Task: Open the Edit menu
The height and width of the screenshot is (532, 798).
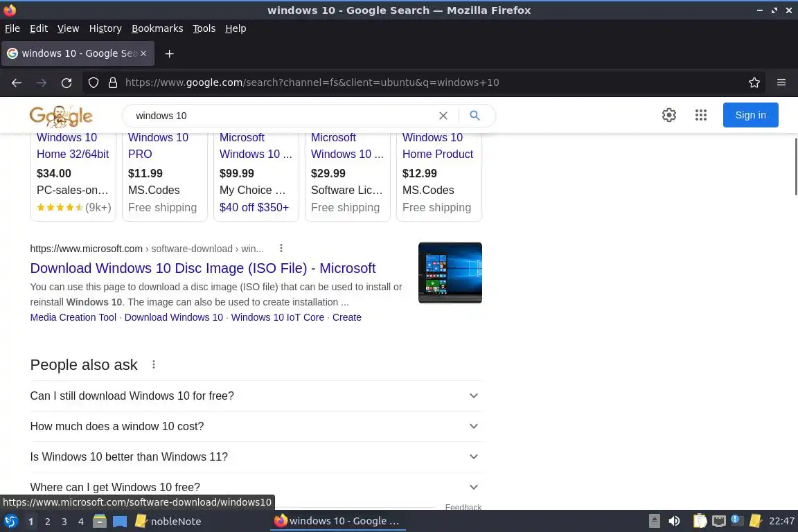Action: coord(39,28)
